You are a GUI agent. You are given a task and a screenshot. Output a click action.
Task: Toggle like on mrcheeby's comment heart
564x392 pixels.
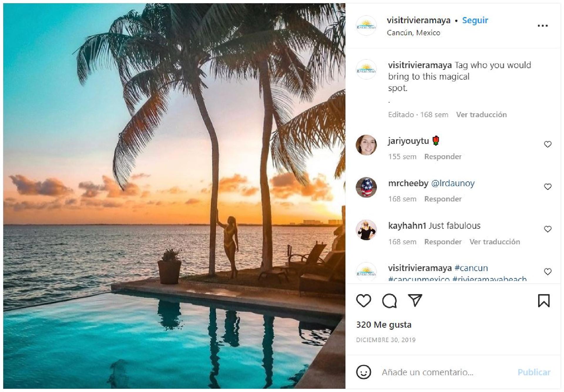pos(548,186)
